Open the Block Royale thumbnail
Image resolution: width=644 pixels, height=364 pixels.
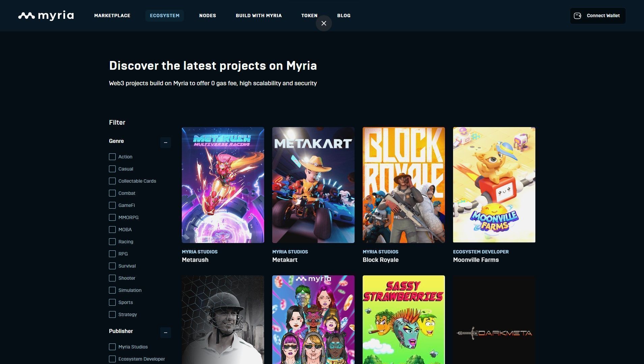[x=403, y=185]
